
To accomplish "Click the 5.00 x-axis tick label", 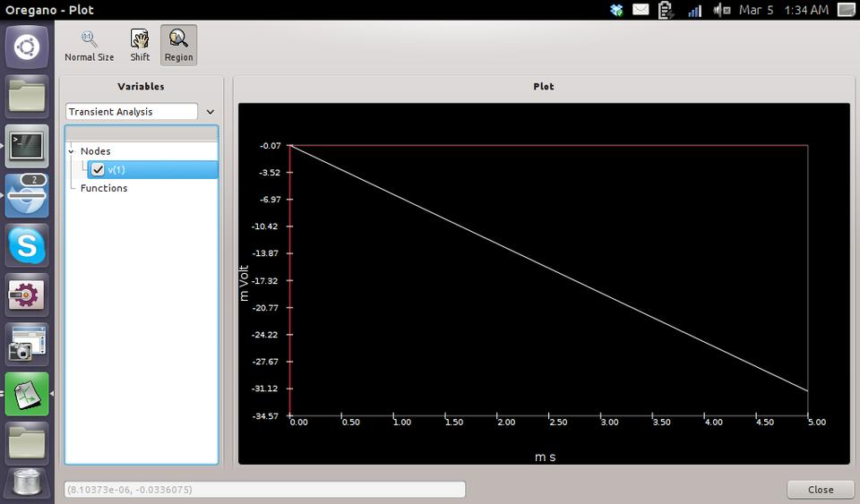I will [817, 422].
